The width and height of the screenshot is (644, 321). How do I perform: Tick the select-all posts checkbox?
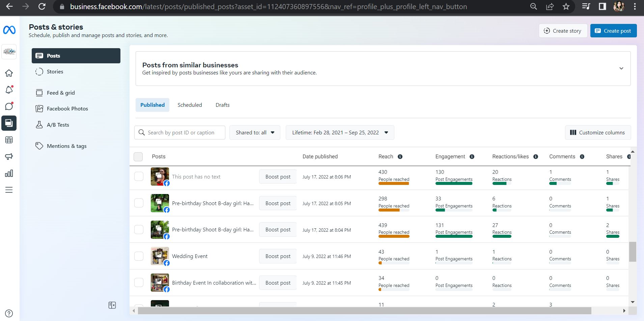pyautogui.click(x=138, y=157)
